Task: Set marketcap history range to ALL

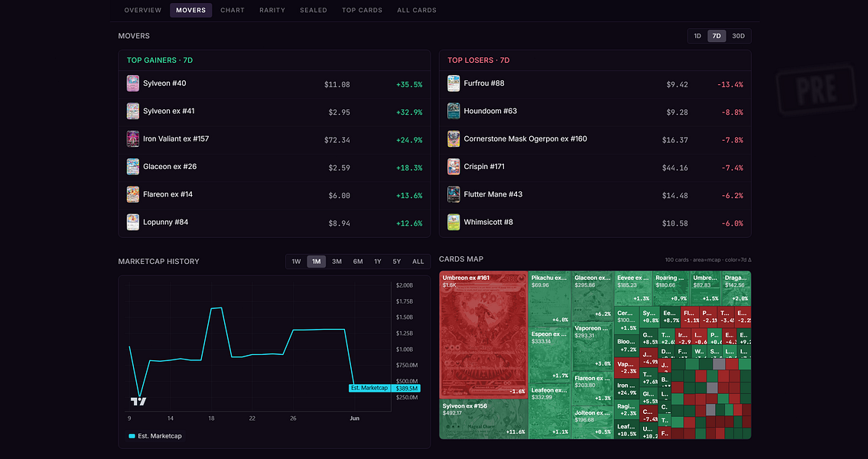Action: pyautogui.click(x=418, y=262)
